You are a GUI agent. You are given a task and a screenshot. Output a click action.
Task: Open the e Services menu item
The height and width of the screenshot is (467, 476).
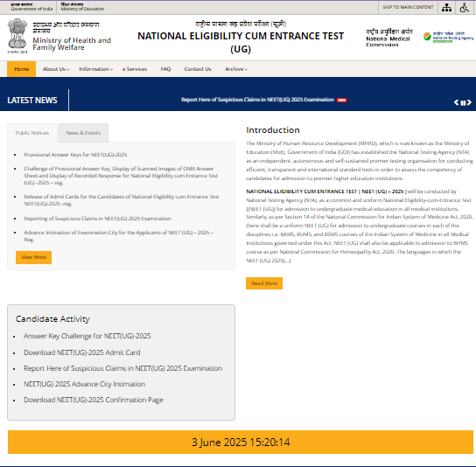(135, 69)
